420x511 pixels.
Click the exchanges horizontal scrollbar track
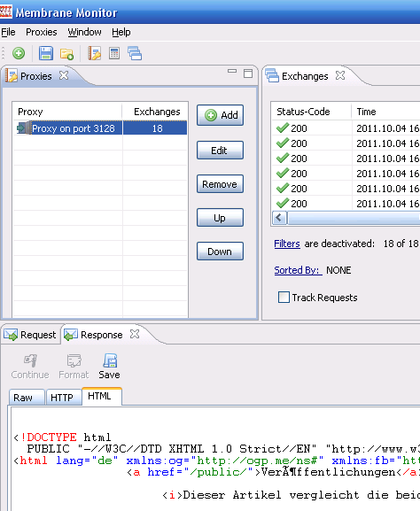(x=354, y=218)
